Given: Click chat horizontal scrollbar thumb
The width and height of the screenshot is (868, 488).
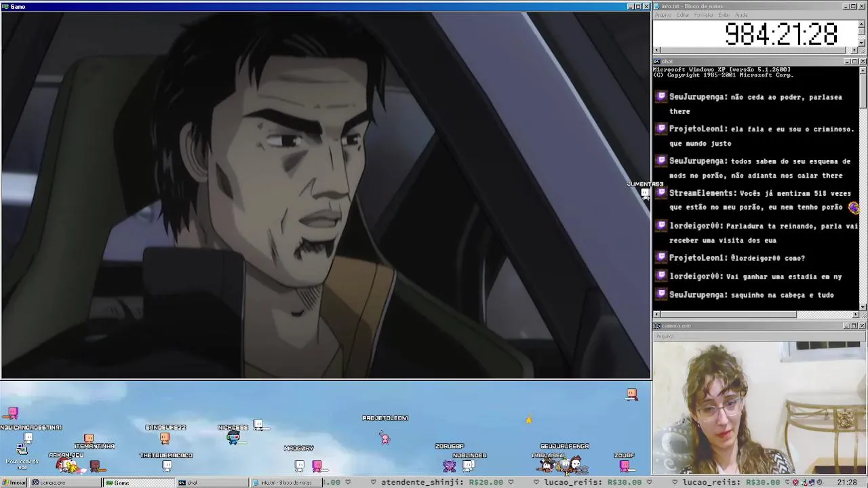Looking at the screenshot, I should pos(728,314).
